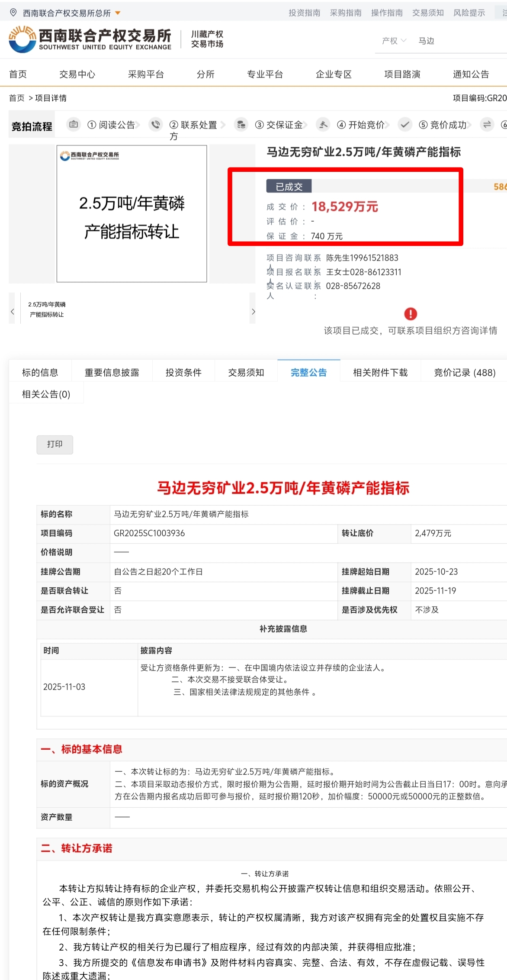Click the 2025-11-19 listing end date
The height and width of the screenshot is (980, 507).
(x=435, y=590)
